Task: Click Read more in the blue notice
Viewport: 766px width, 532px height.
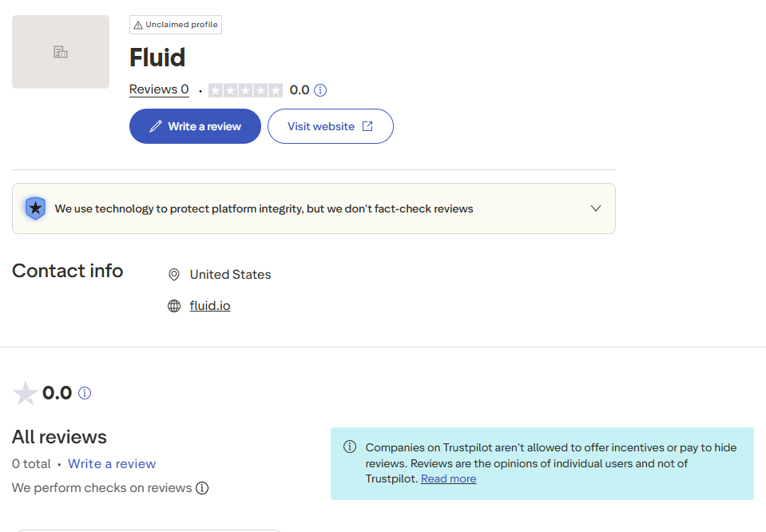Action: 448,478
